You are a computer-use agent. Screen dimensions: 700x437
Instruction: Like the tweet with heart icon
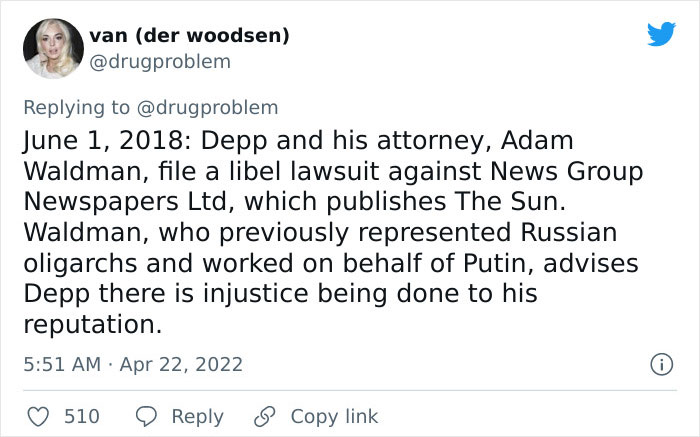click(38, 416)
